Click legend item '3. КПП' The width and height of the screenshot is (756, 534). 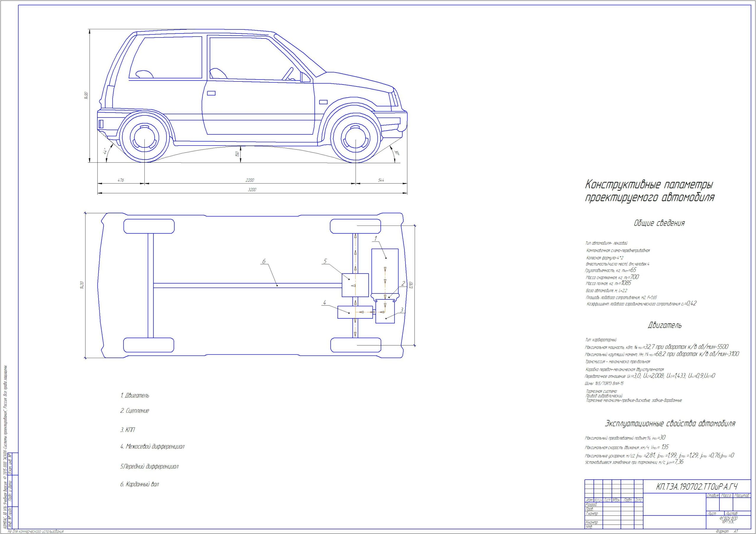point(128,430)
